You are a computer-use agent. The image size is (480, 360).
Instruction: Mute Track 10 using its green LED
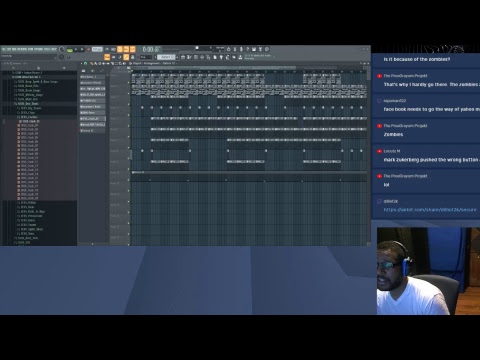click(x=129, y=180)
